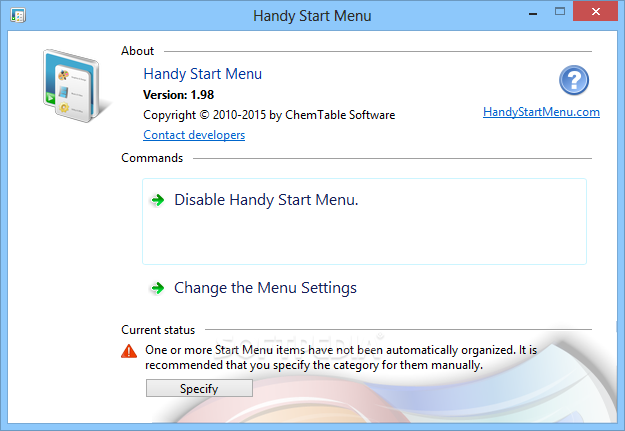Screen dimensions: 625x431
Task: Click the status message about unorganized items
Action: pyautogui.click(x=341, y=358)
